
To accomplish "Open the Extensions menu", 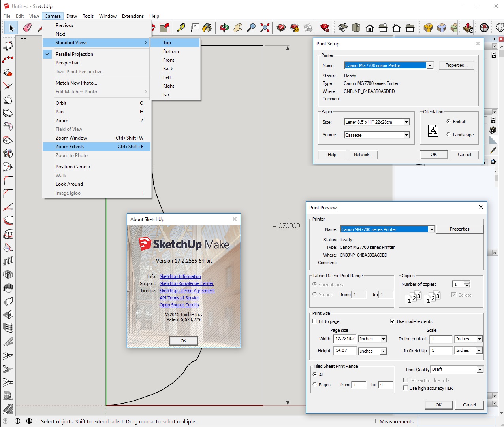I will tap(133, 16).
